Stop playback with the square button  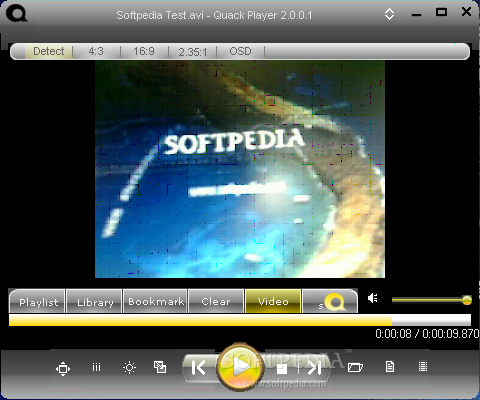pos(282,369)
